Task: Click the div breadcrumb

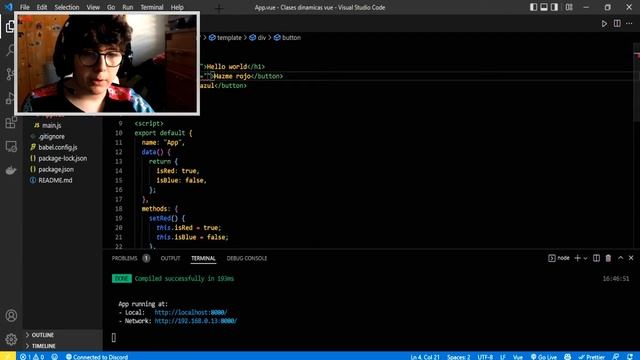Action: [x=258, y=38]
